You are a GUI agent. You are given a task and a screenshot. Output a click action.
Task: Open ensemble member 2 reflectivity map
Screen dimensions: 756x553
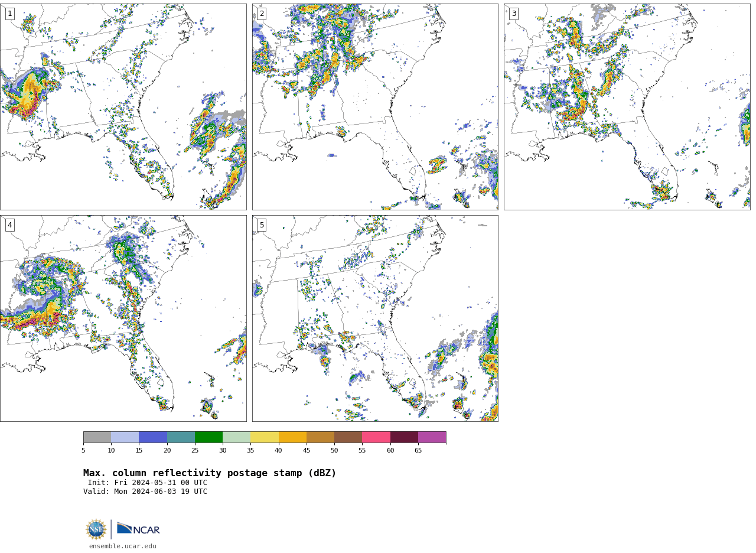tap(375, 107)
